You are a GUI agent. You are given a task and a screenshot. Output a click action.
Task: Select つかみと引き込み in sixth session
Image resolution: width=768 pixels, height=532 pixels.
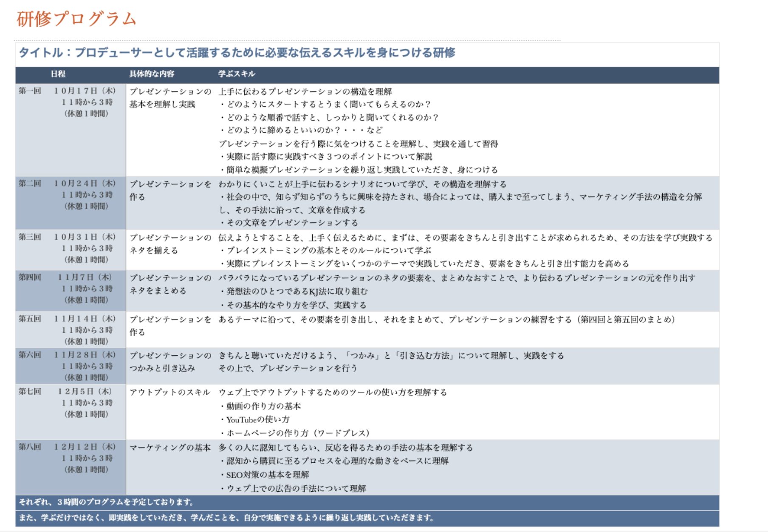click(x=162, y=368)
